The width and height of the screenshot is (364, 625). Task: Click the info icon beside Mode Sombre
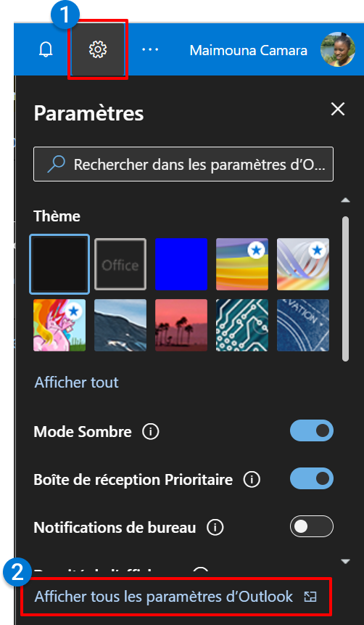151,432
